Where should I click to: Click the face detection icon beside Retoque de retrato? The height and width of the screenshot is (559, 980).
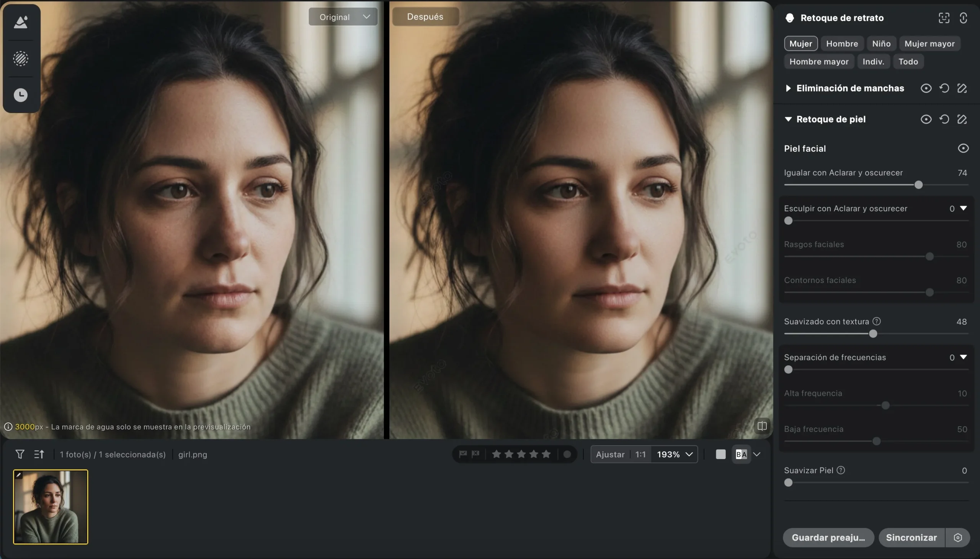pos(944,18)
